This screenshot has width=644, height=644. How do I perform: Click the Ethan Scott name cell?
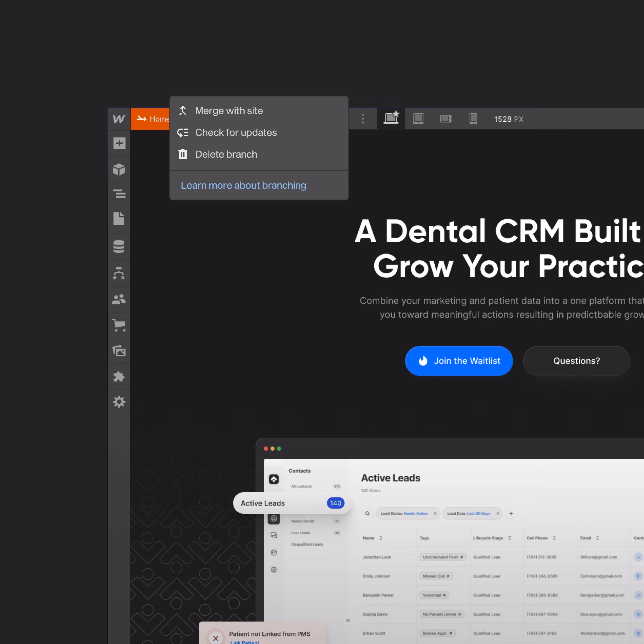tap(374, 633)
